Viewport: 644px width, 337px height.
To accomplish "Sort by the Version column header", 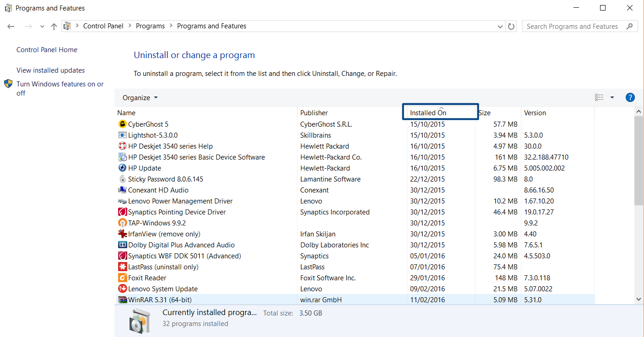I will point(557,112).
